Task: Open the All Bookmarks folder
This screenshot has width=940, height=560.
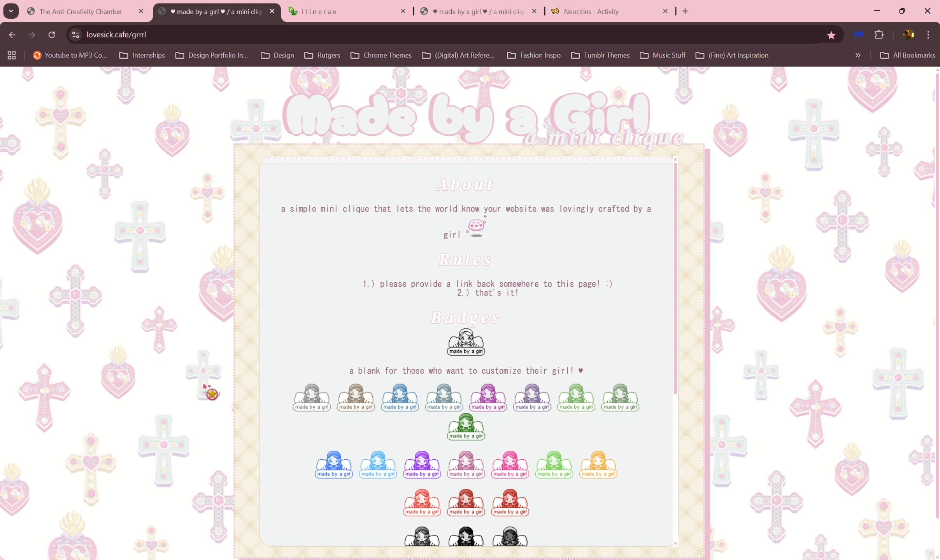Action: pyautogui.click(x=907, y=55)
